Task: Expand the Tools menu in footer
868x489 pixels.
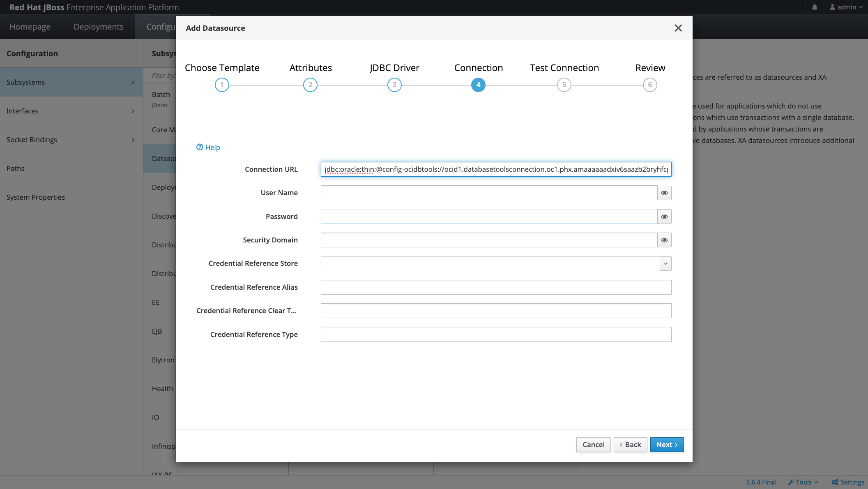Action: click(x=803, y=482)
